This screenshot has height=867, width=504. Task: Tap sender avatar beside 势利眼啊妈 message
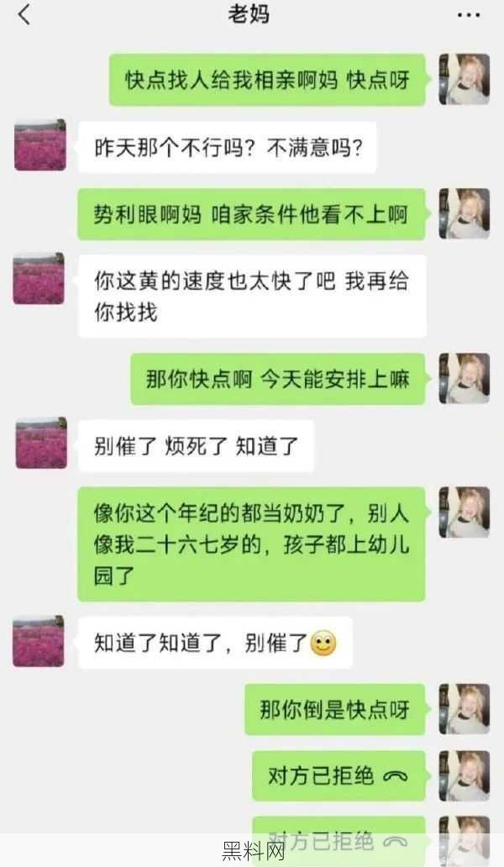pos(465,213)
